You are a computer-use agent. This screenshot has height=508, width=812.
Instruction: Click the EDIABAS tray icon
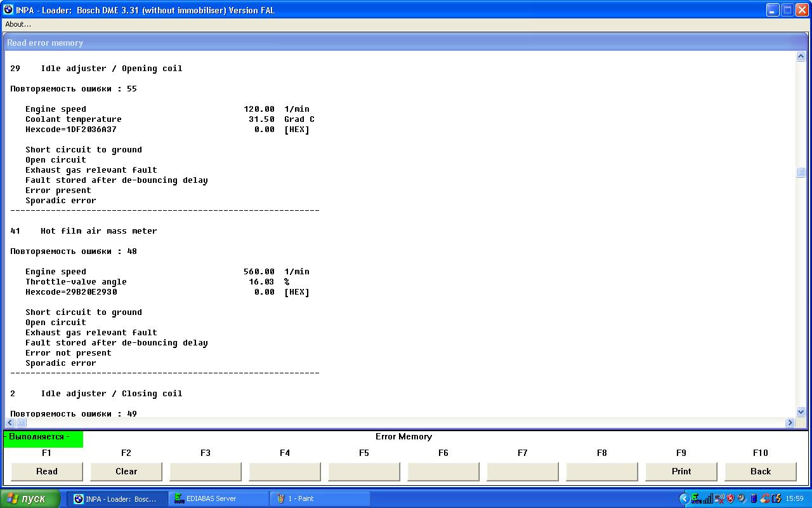[x=696, y=498]
